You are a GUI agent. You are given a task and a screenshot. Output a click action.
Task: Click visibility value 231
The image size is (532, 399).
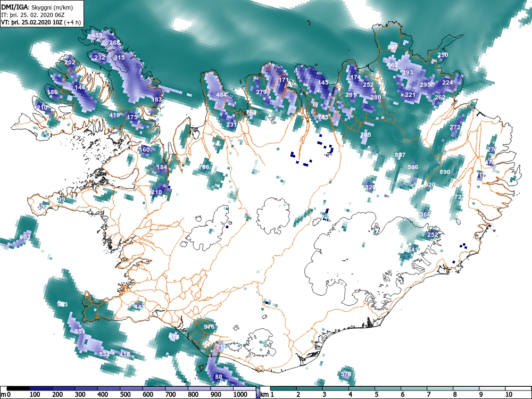pos(231,124)
